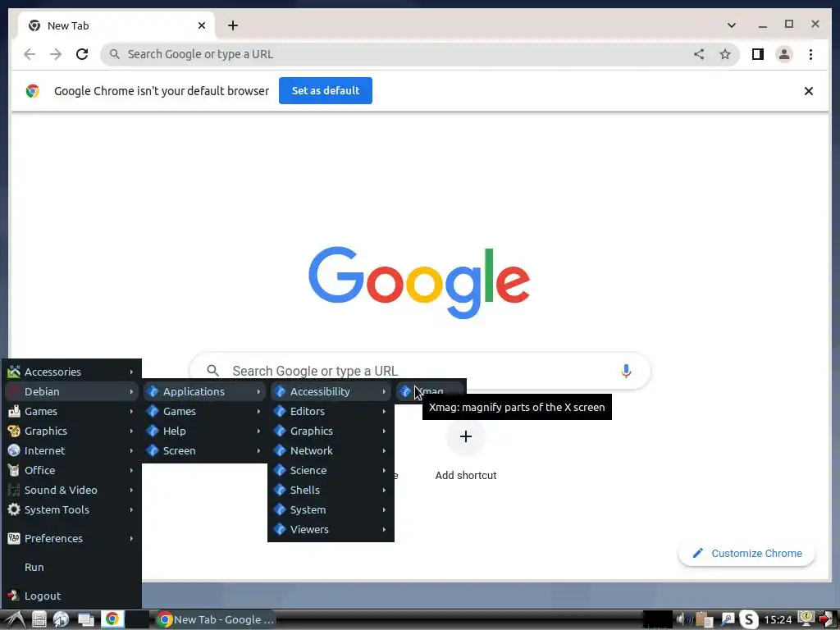Click the 15:24 clock

click(778, 620)
